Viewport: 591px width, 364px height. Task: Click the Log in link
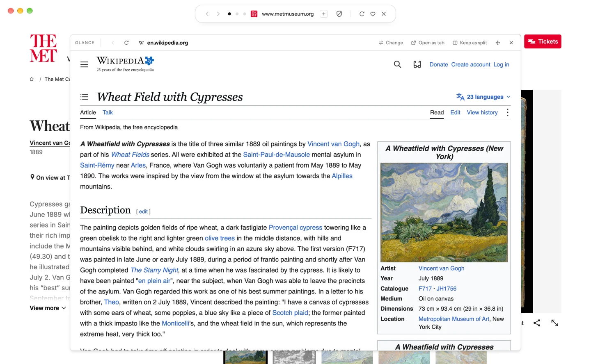[501, 64]
